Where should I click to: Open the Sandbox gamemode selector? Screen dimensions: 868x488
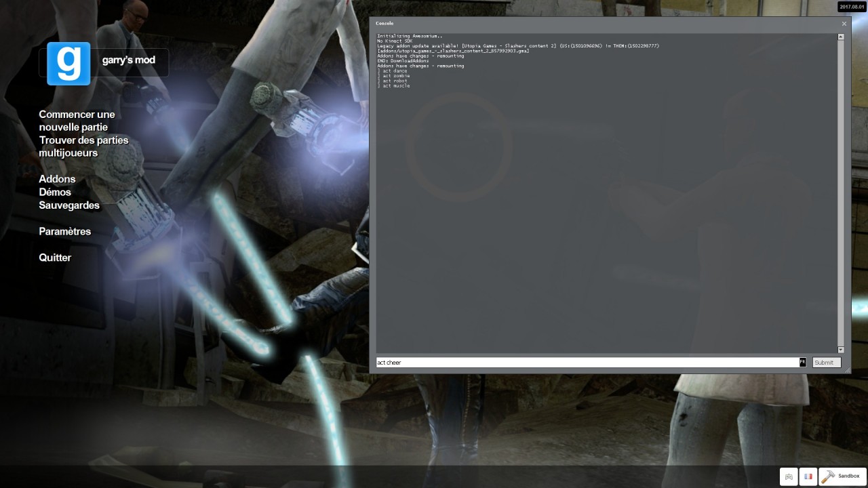tap(842, 476)
